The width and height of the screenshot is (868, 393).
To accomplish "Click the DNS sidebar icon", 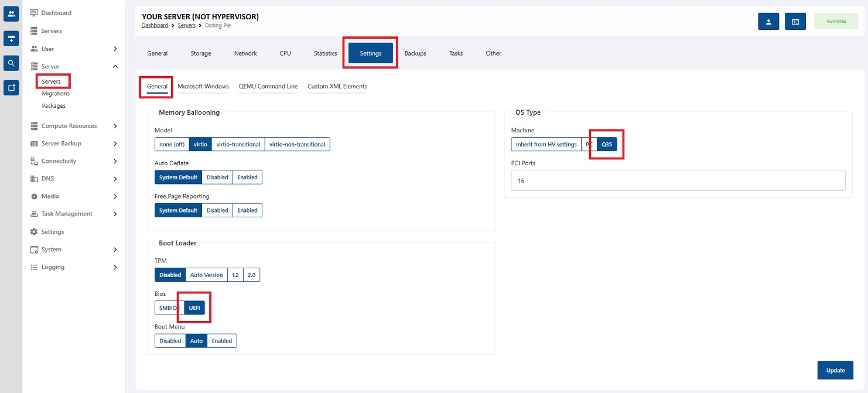I will pyautogui.click(x=34, y=179).
